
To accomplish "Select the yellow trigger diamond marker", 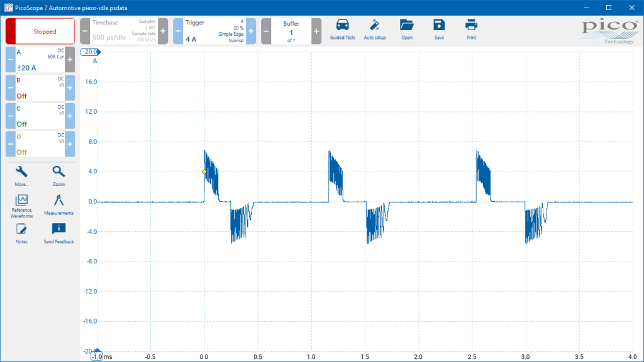I will pos(204,172).
